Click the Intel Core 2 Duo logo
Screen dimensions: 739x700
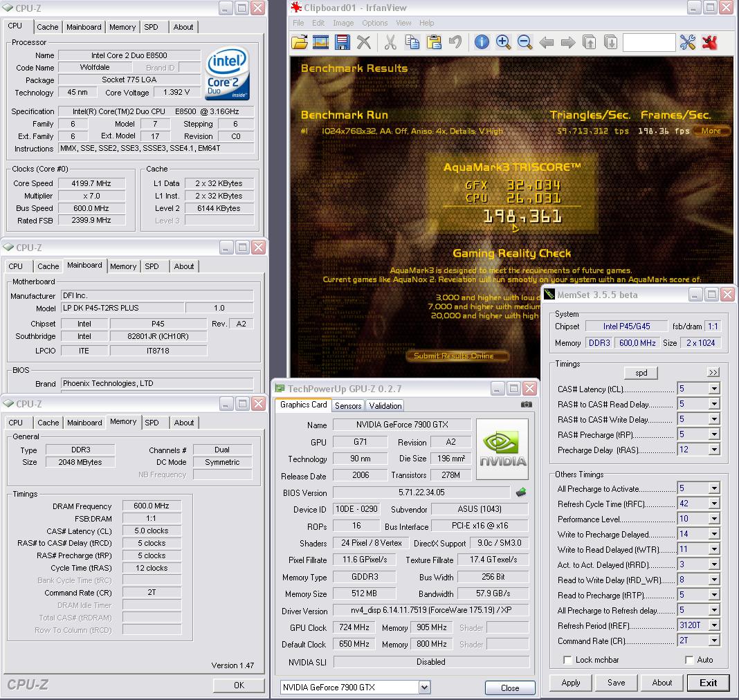[x=227, y=73]
